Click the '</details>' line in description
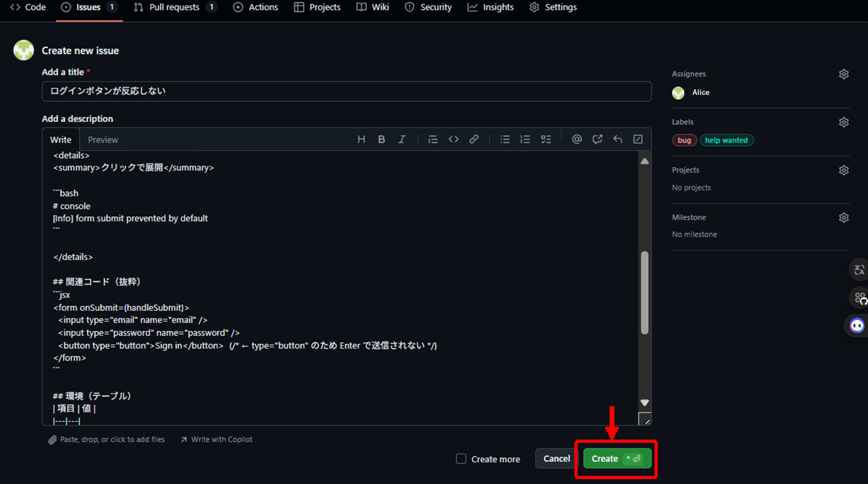Viewport: 868px width, 484px height. click(73, 257)
